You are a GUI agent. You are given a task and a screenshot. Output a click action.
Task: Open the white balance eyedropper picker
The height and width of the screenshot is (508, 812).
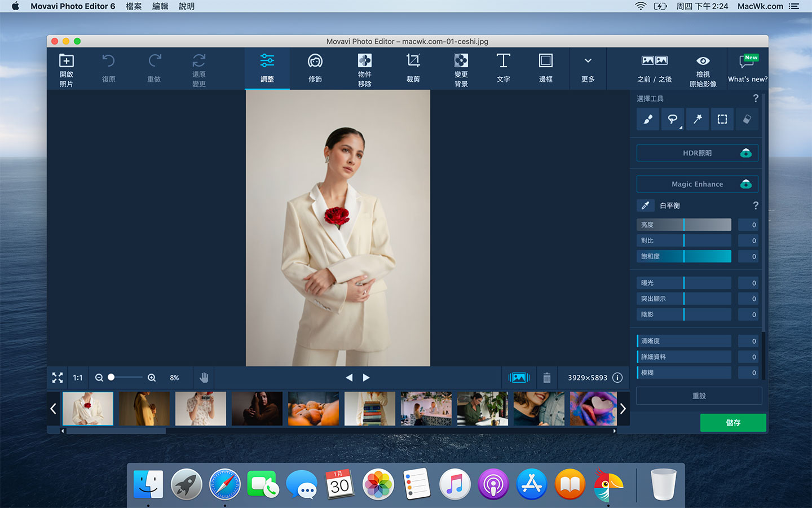tap(645, 205)
